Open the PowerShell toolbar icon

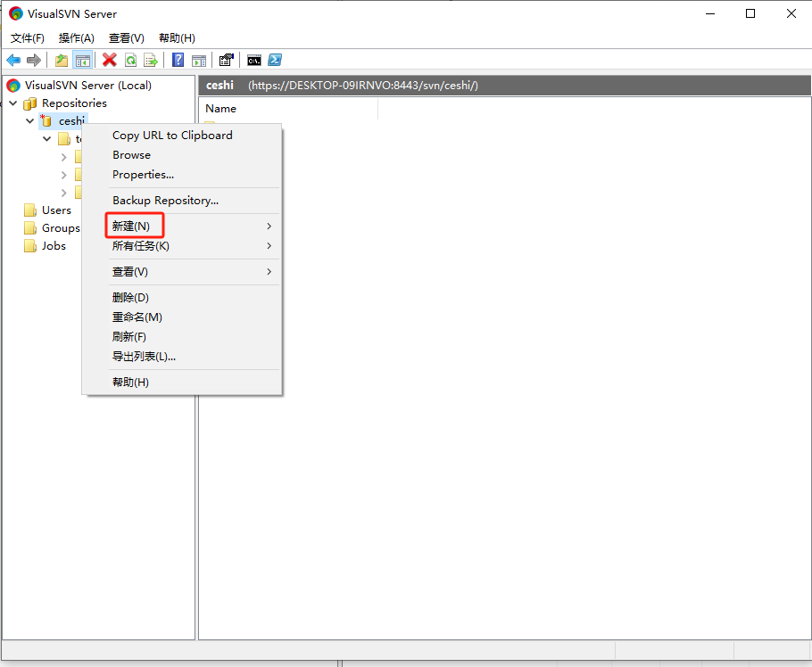(x=275, y=60)
